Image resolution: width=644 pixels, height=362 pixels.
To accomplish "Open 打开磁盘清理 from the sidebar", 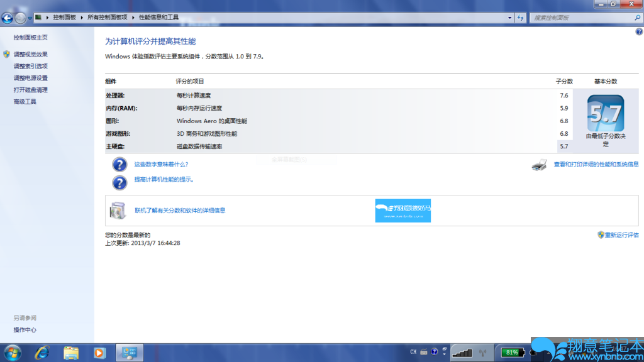I will pos(30,90).
